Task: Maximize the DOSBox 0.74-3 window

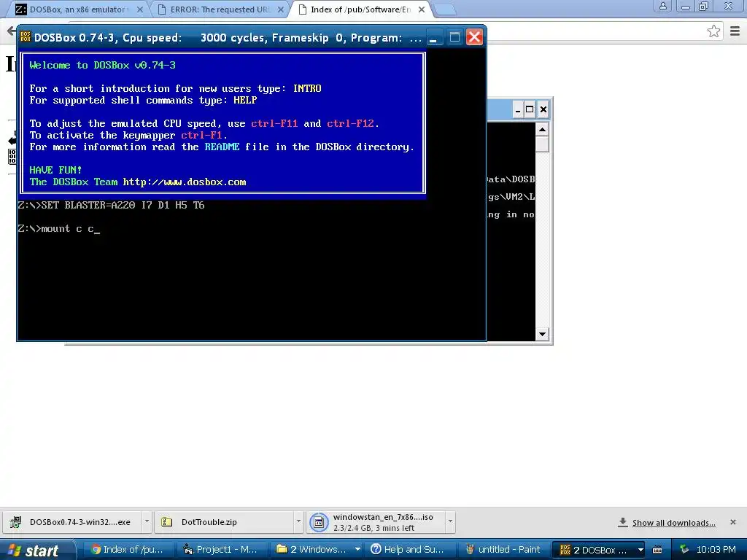Action: [454, 37]
